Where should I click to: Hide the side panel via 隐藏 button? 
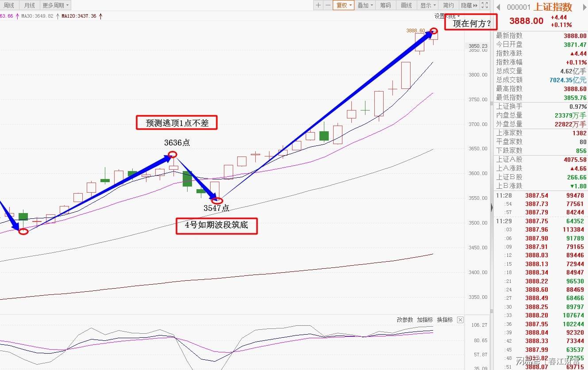point(469,5)
